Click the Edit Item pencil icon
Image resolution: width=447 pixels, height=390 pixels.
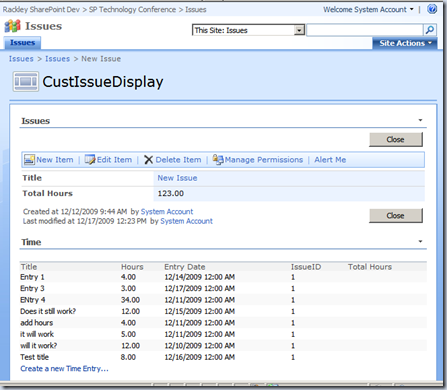point(90,160)
